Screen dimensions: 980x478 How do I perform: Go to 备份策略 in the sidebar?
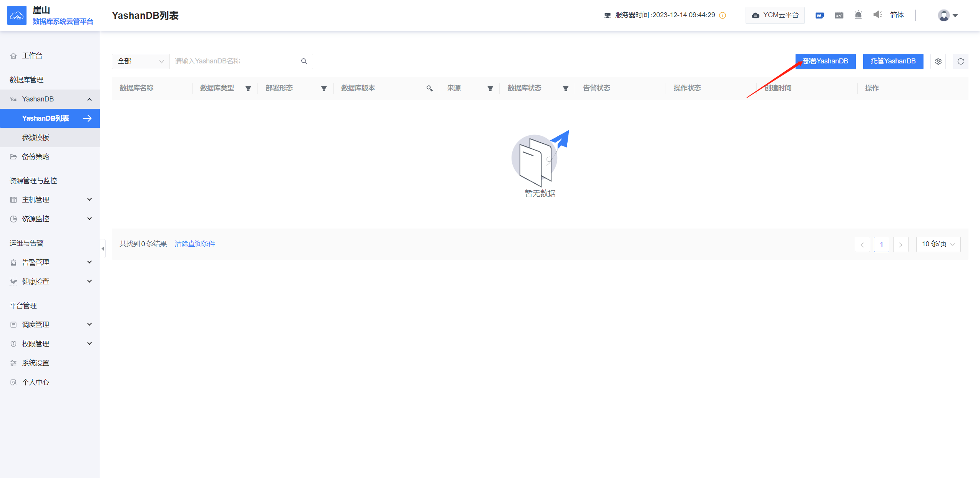tap(36, 157)
